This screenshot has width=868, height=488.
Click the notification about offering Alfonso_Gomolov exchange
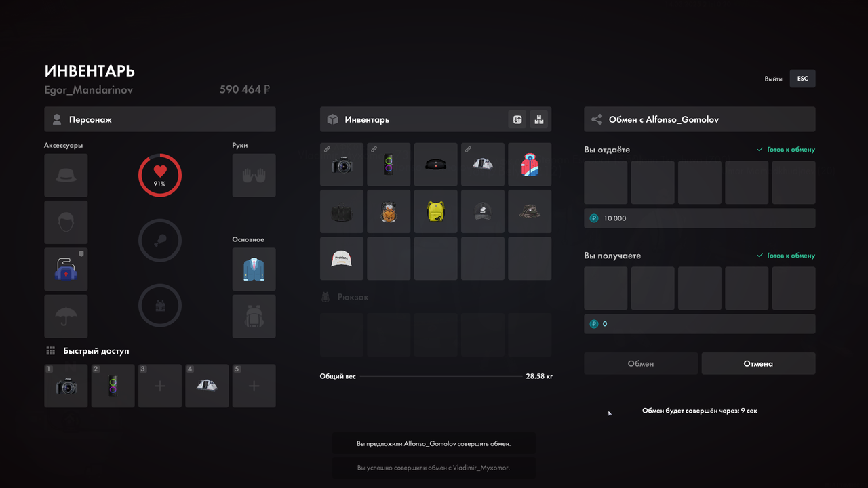coord(434,443)
